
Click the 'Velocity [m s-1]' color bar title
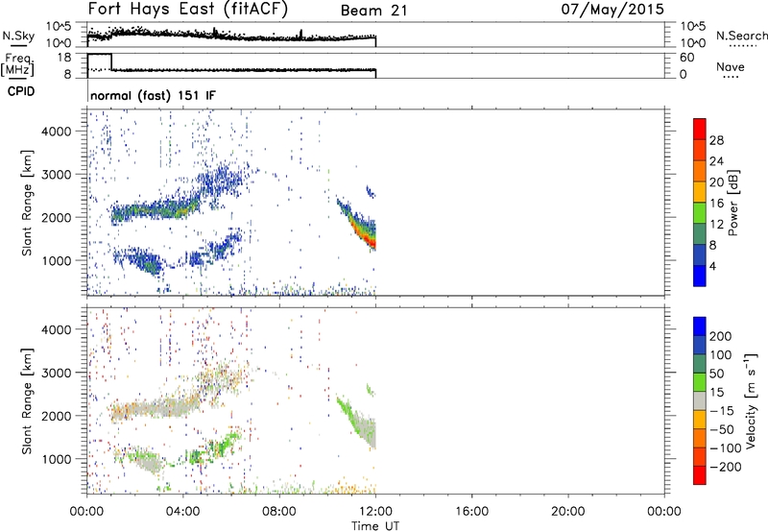[751, 400]
